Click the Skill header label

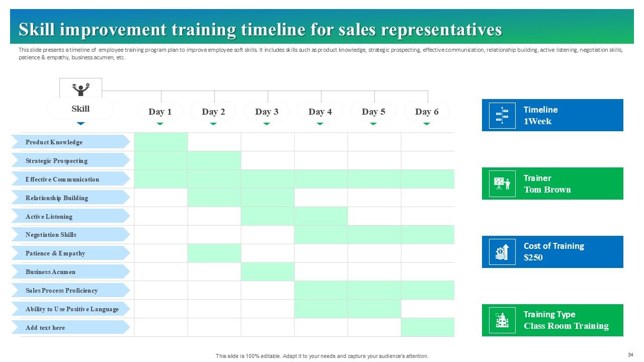click(80, 109)
